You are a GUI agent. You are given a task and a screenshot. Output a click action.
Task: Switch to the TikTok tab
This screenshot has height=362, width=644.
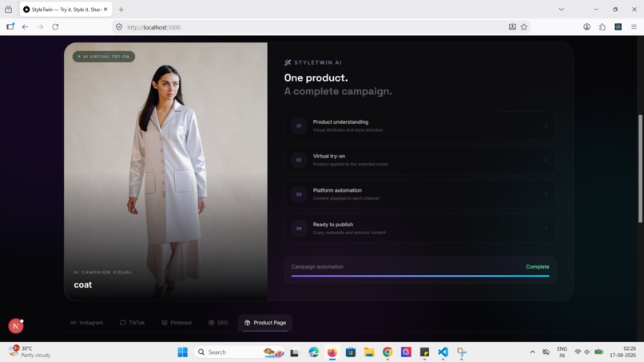(133, 323)
